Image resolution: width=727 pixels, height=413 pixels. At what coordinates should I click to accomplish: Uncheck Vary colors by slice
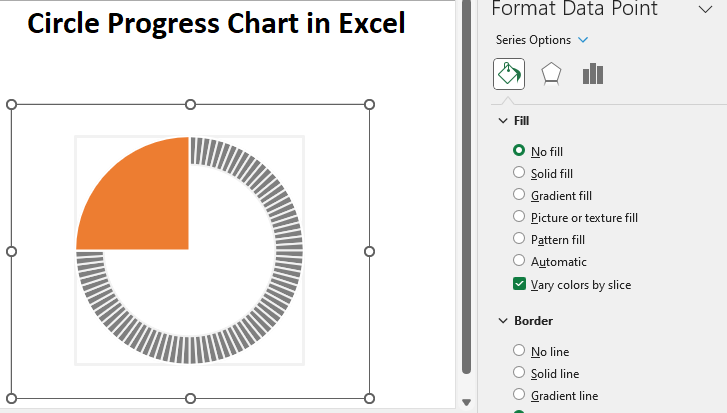pyautogui.click(x=519, y=284)
